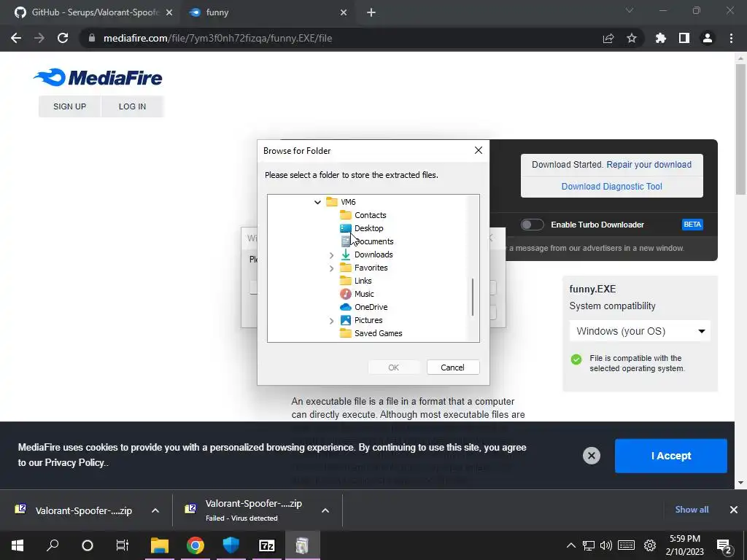Dismiss cookie banner with round X icon

(x=591, y=456)
